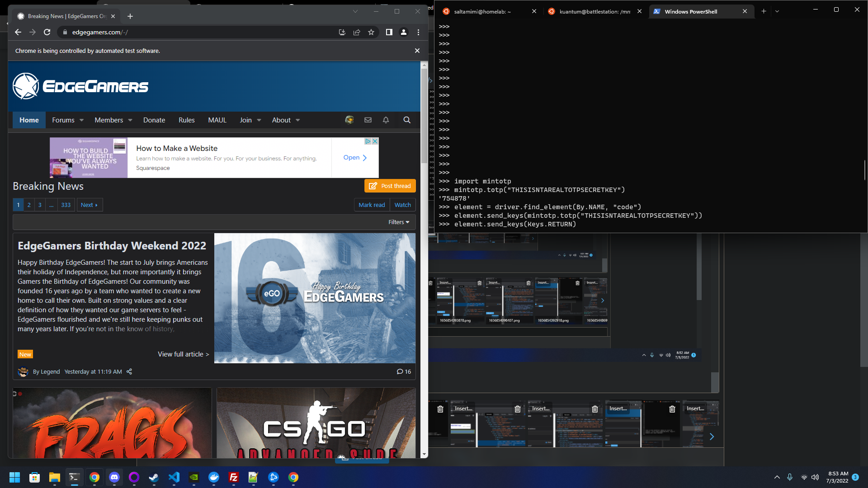Screen dimensions: 868x488
Task: Open the Rules nav item
Action: tap(187, 120)
